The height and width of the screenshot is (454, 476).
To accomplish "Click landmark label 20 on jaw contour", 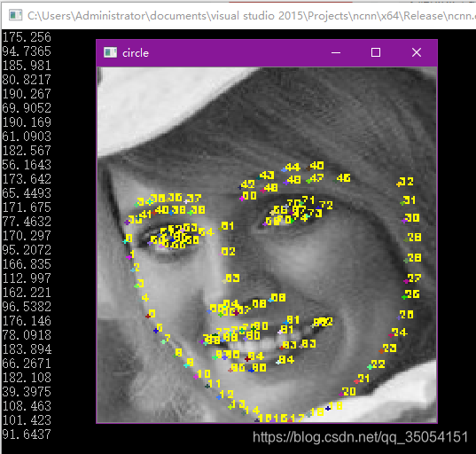I will click(349, 391).
